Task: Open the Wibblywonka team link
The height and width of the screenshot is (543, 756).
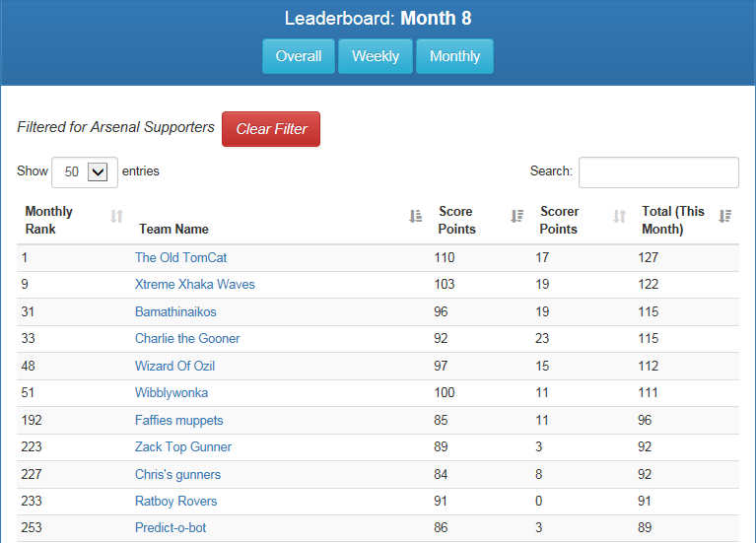Action: click(172, 393)
